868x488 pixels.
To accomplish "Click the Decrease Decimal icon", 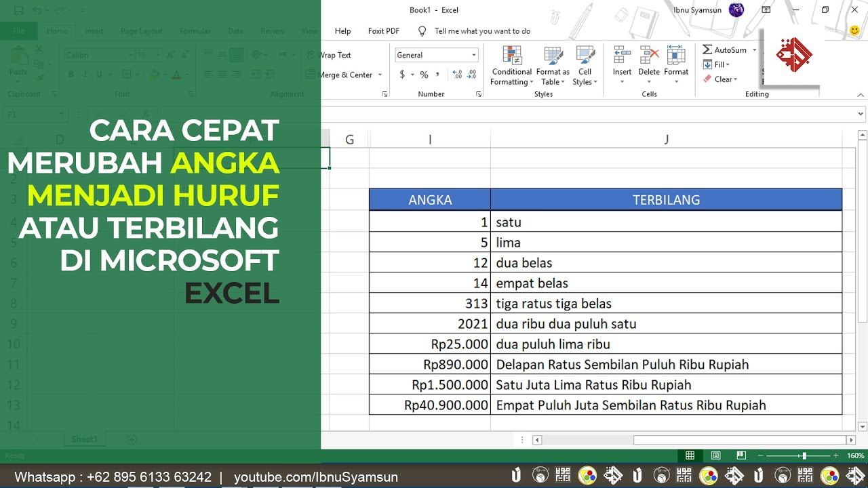I will point(472,75).
